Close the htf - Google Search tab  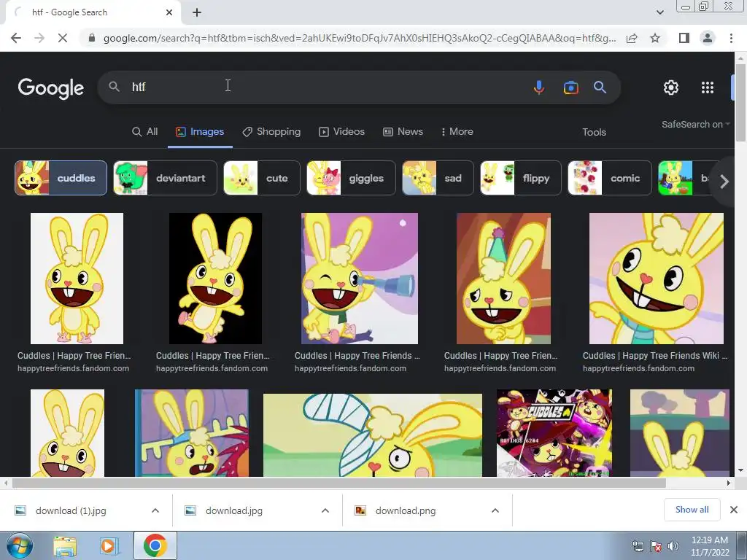169,12
